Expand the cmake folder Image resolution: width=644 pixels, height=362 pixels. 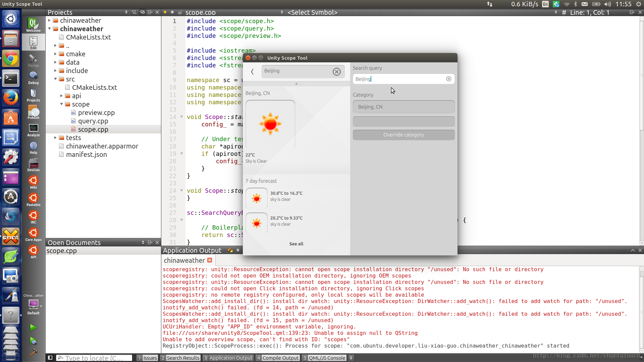click(55, 54)
